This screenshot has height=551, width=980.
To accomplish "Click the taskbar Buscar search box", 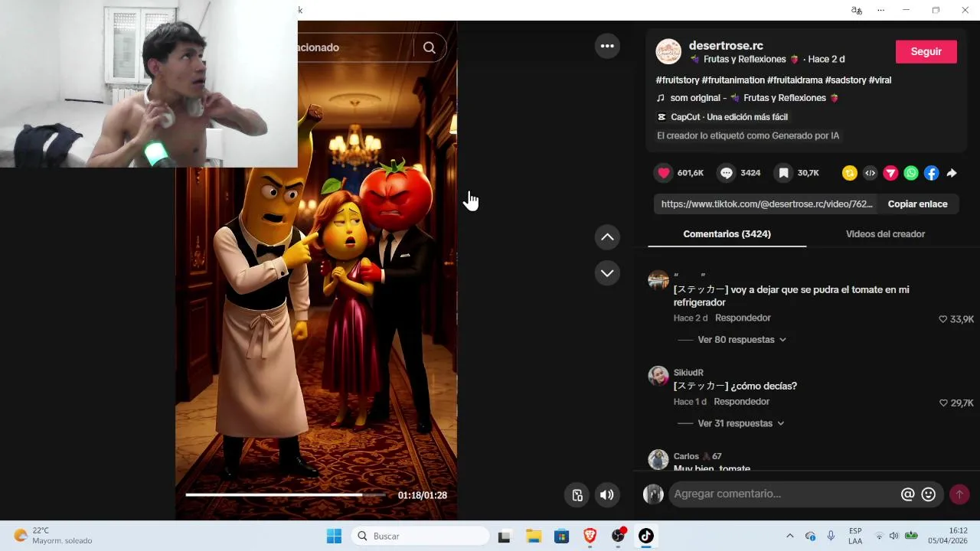I will [x=420, y=536].
